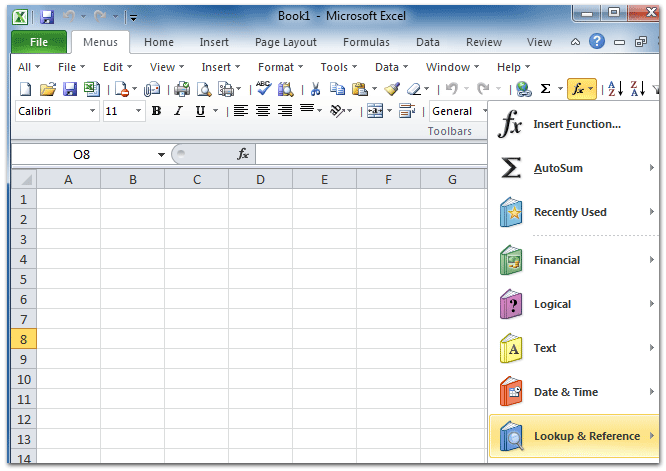This screenshot has width=666, height=471.
Task: Click the Copy icon
Action: [x=338, y=89]
